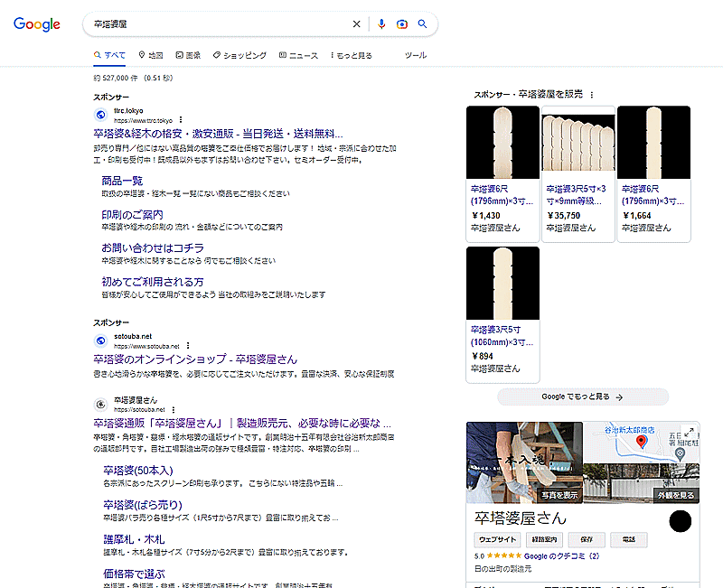
Task: Start voice search with the microphone icon
Action: 381,24
